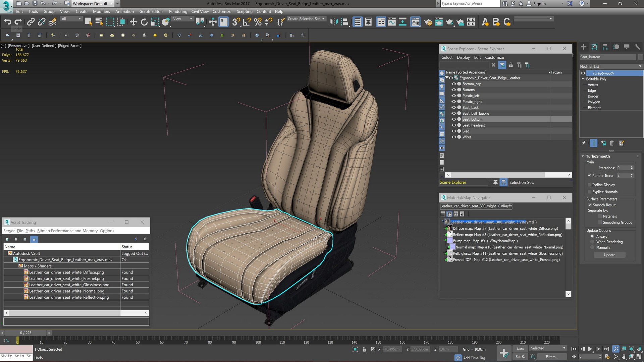Click the Scene Explorer lock icon

tap(511, 65)
